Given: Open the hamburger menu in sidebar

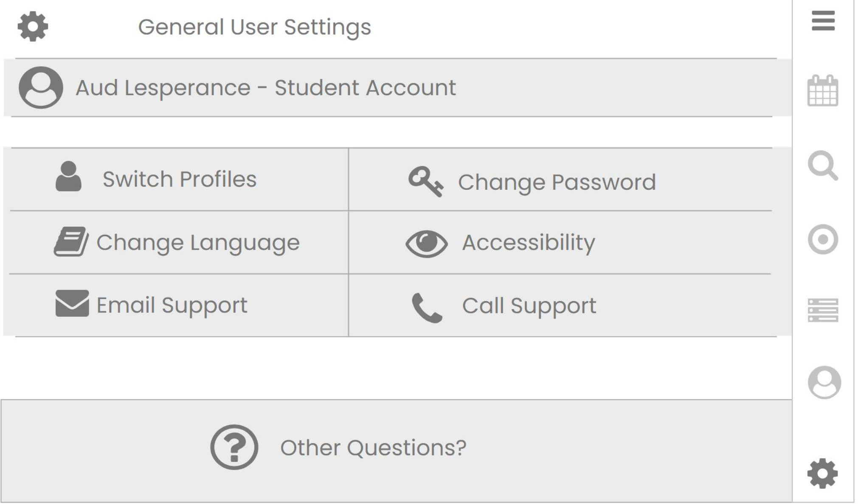Looking at the screenshot, I should point(823,21).
